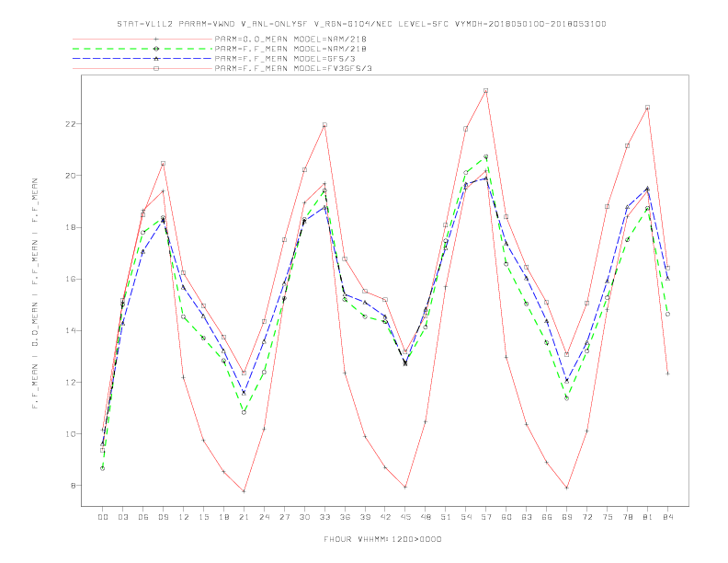
Task: Click x-axis tick label 72
Action: 586,517
